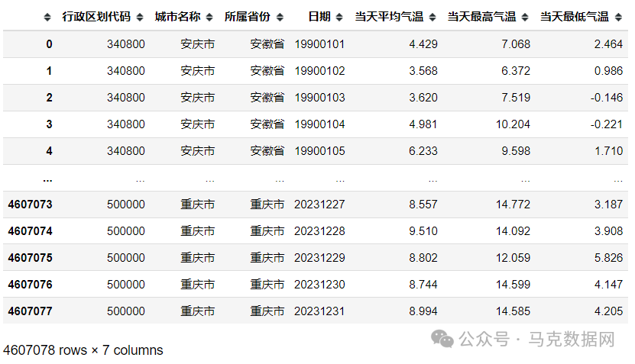The image size is (635, 364).
Task: Click average temperature value 8.557
Action: (423, 205)
